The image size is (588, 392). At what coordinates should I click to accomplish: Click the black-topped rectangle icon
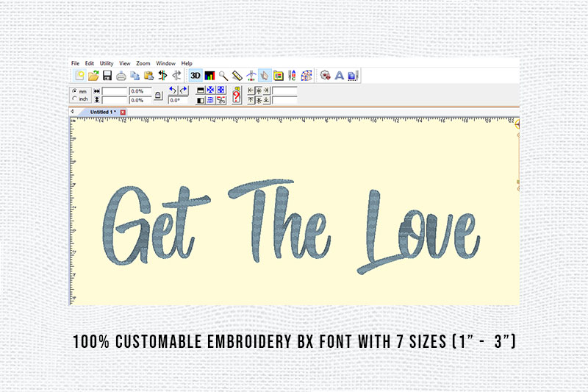(x=201, y=90)
